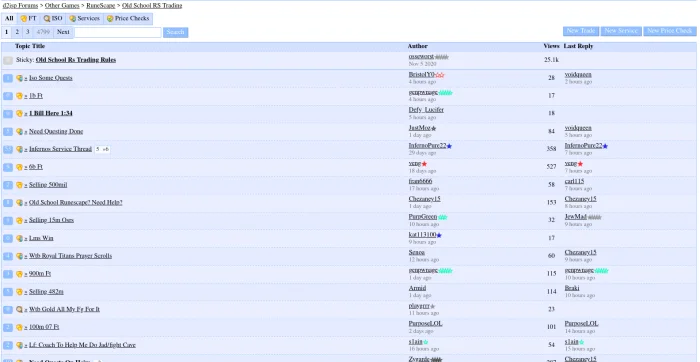
Task: Focus the topic search text box
Action: (x=118, y=32)
